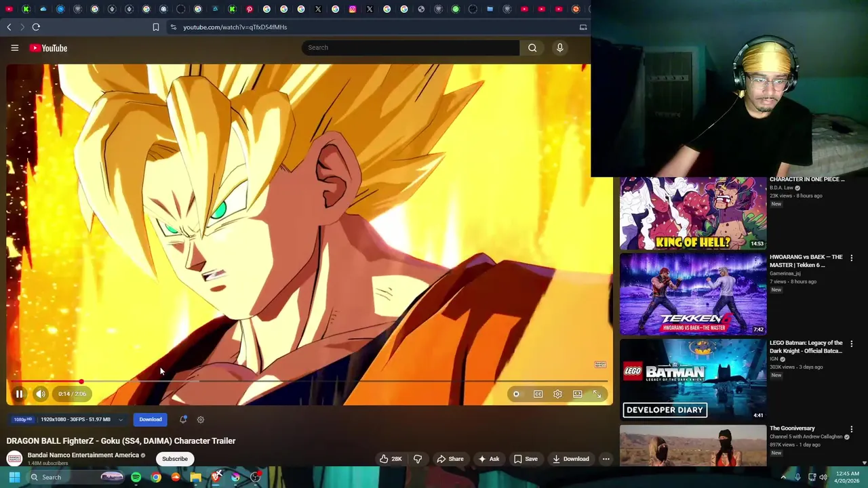Mute the video volume speaker icon
868x488 pixels.
point(41,394)
